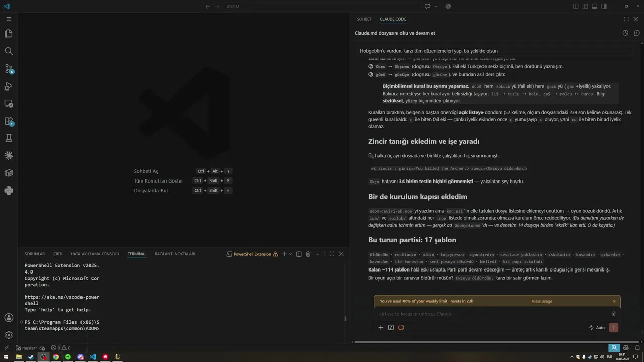Open the cube-shaped view in the activity bar

click(x=9, y=173)
